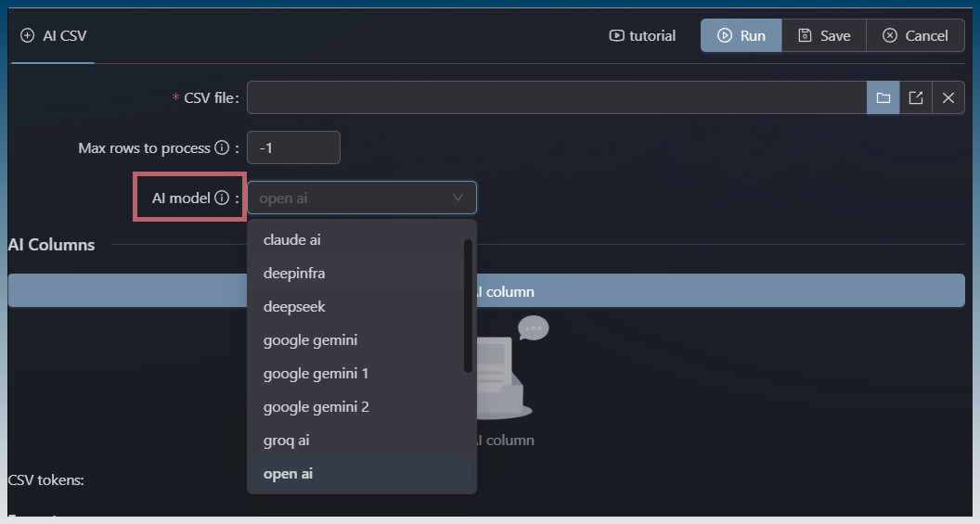Select deepinfra in the dropdown

294,273
